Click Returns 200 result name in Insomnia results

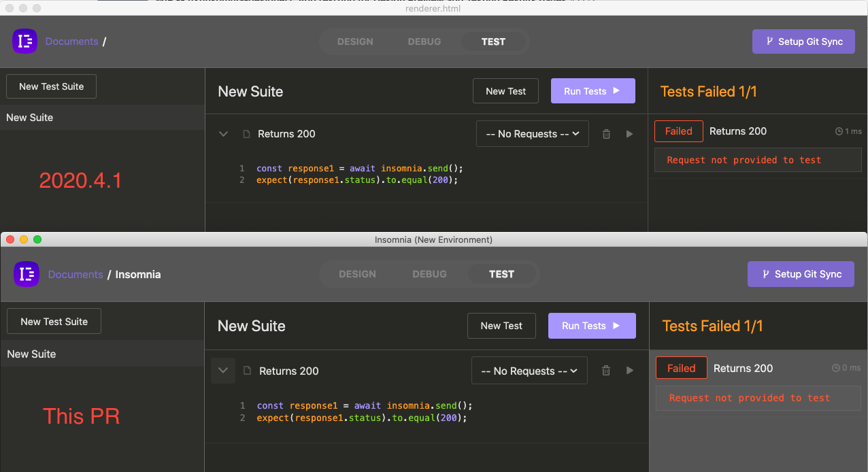(x=743, y=368)
